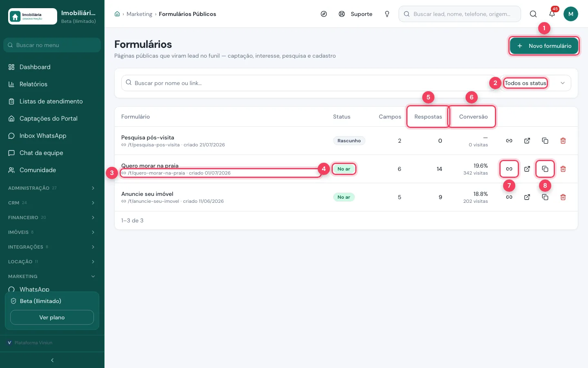Image resolution: width=588 pixels, height=368 pixels.
Task: Click the magnifier search icon in header
Action: pyautogui.click(x=533, y=14)
